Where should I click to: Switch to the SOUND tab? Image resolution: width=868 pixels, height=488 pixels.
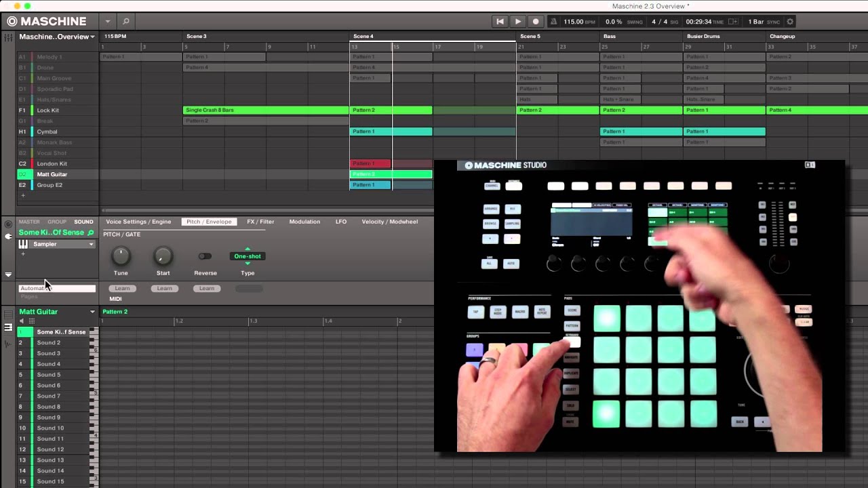tap(84, 222)
